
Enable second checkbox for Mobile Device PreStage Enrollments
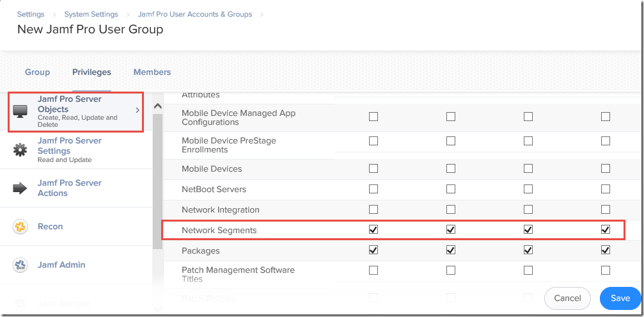click(x=451, y=141)
